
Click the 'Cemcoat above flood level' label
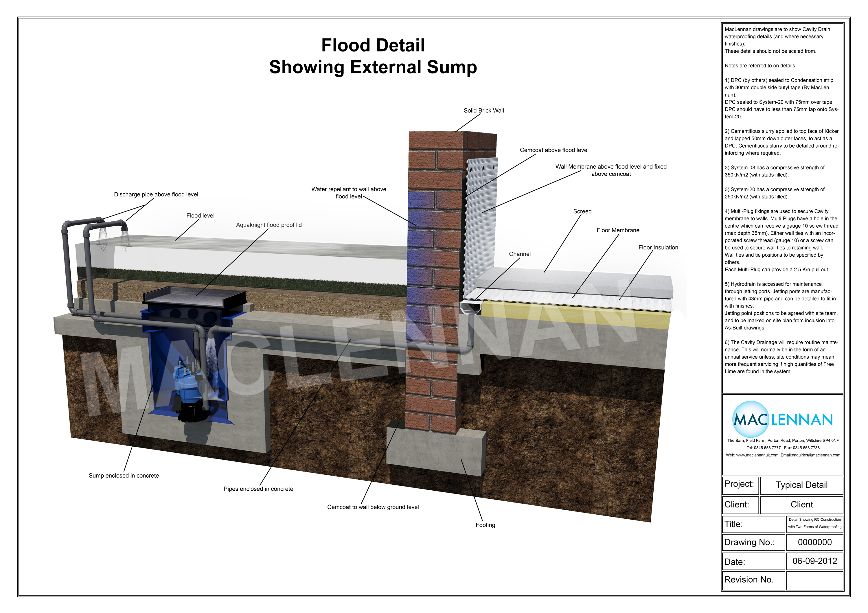[x=554, y=150]
